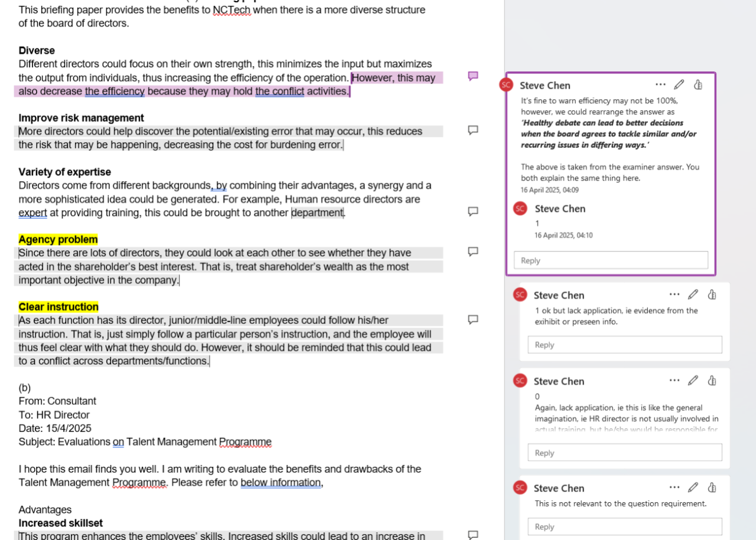
Task: Open comment marker beside Improve risk management
Action: (x=472, y=130)
